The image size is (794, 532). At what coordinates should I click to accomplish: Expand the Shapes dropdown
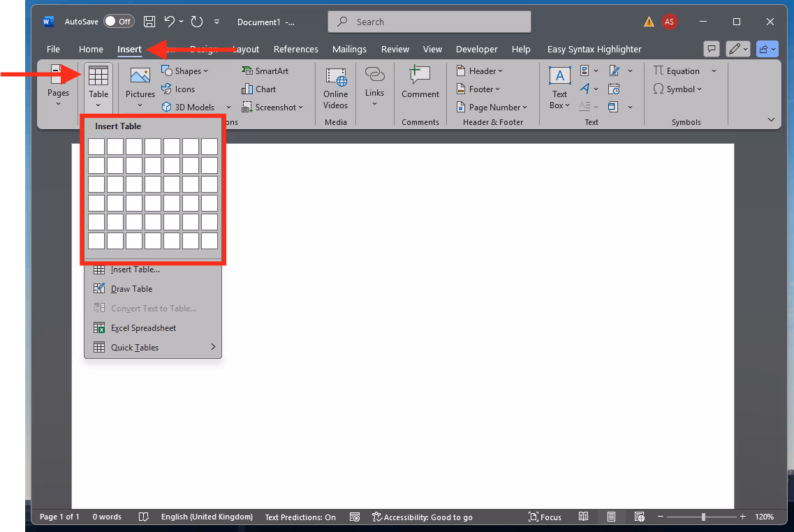click(x=185, y=71)
